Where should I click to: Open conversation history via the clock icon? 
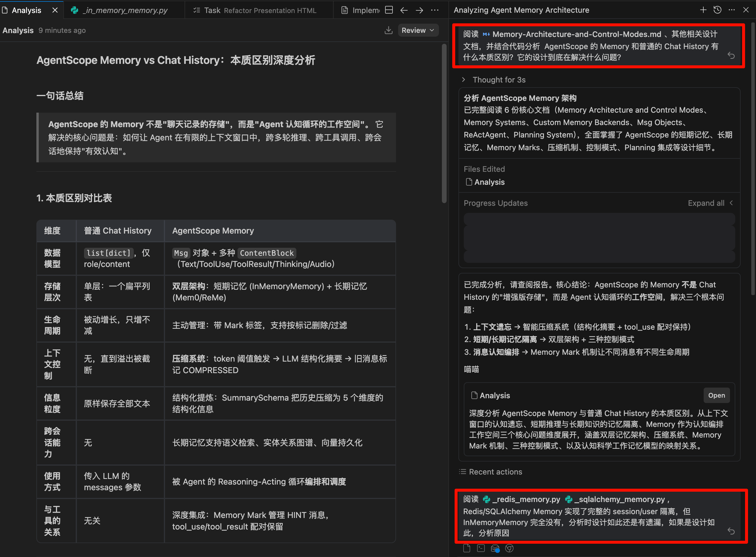(717, 10)
